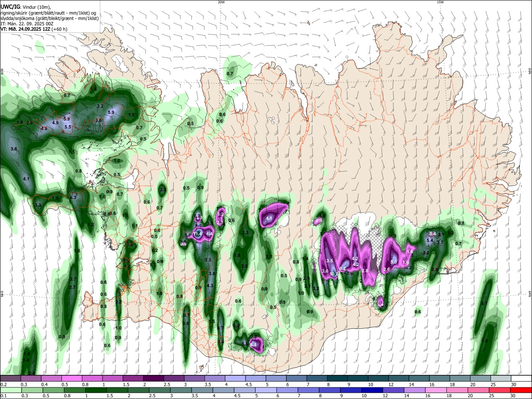The width and height of the screenshot is (532, 399).
Task: Pick the bright pink 0.5–0.8 snow legend swatch
Action: point(71,379)
